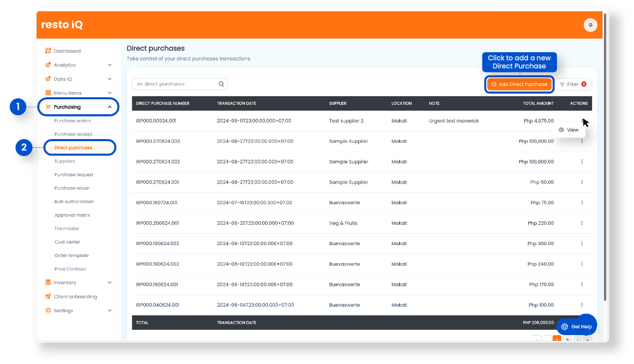The width and height of the screenshot is (634, 364).
Task: Open actions menu for IRP000.190624.002
Action: 582,264
